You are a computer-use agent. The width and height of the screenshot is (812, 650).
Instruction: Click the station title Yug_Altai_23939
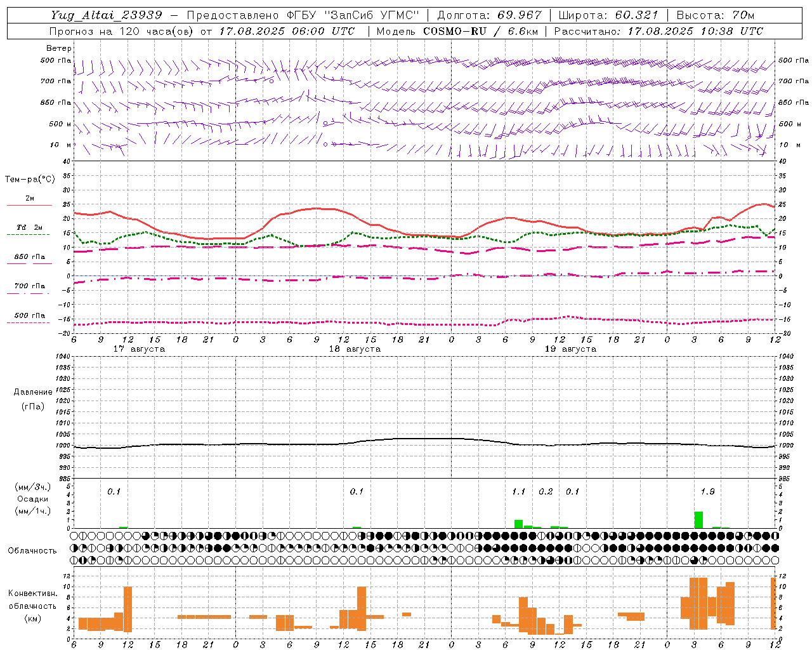[107, 15]
